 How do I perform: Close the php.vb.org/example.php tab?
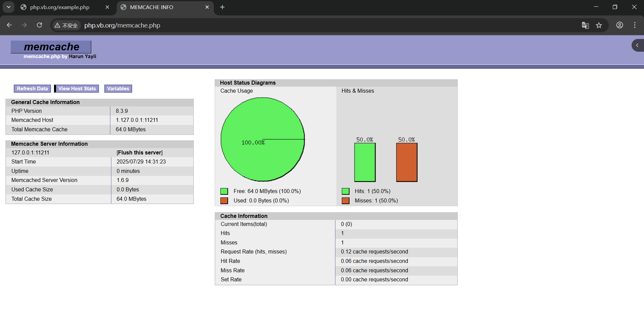pyautogui.click(x=107, y=7)
